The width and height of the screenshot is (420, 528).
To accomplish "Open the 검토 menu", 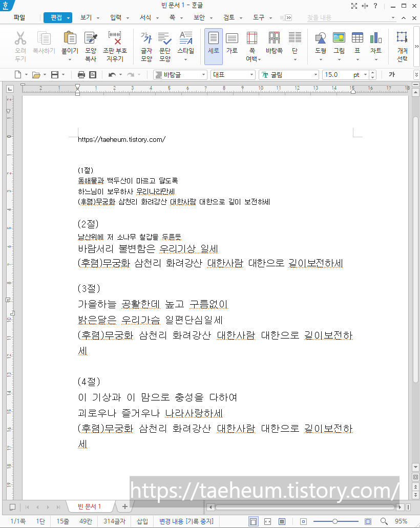I will point(229,17).
